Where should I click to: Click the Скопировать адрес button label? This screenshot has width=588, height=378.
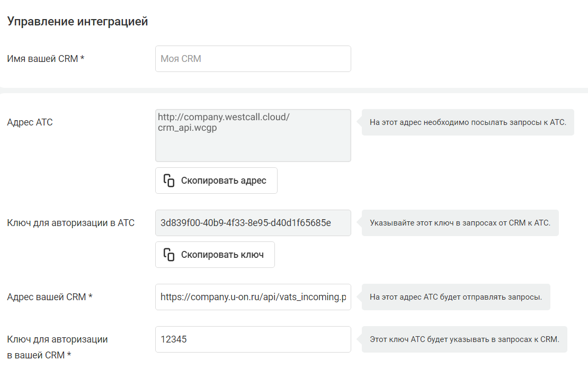point(224,181)
